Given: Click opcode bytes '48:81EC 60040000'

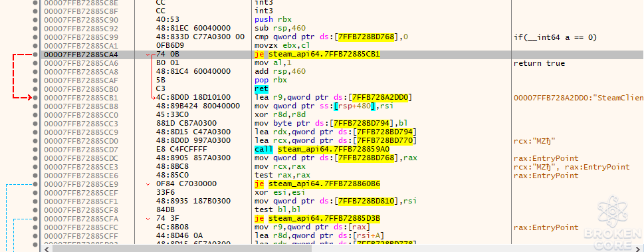Looking at the screenshot, I should point(193,29).
